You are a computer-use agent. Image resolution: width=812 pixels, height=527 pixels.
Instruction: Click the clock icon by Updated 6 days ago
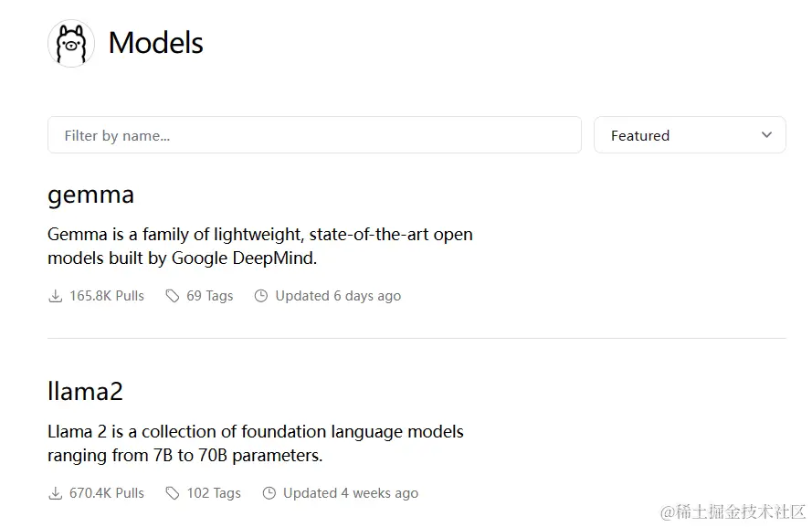(x=261, y=296)
